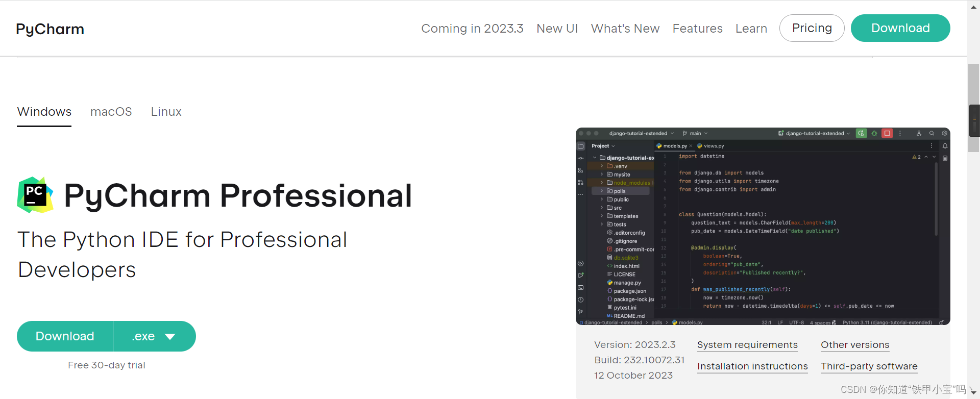The image size is (980, 399).
Task: Click the Database tool window icon
Action: [945, 158]
